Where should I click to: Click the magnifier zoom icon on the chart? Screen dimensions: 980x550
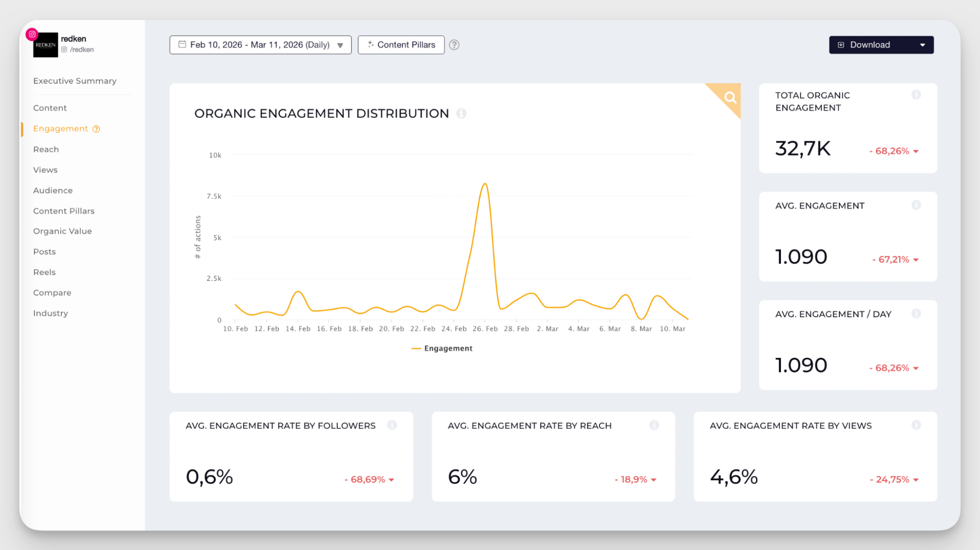point(729,97)
